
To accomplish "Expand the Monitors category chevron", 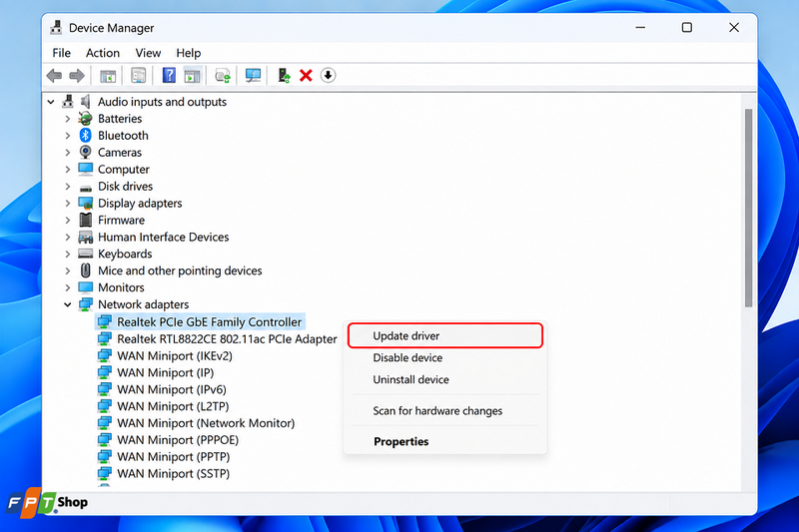I will point(68,287).
